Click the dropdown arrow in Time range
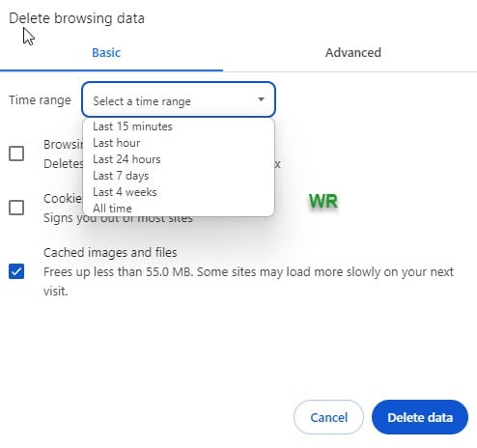This screenshot has width=477, height=448. click(261, 99)
